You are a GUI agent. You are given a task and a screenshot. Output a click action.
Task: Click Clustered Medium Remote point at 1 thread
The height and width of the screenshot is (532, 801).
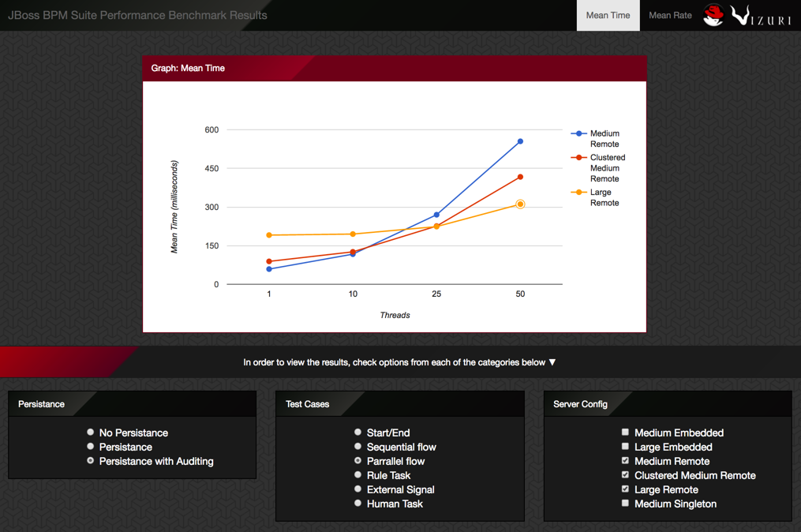pos(269,261)
